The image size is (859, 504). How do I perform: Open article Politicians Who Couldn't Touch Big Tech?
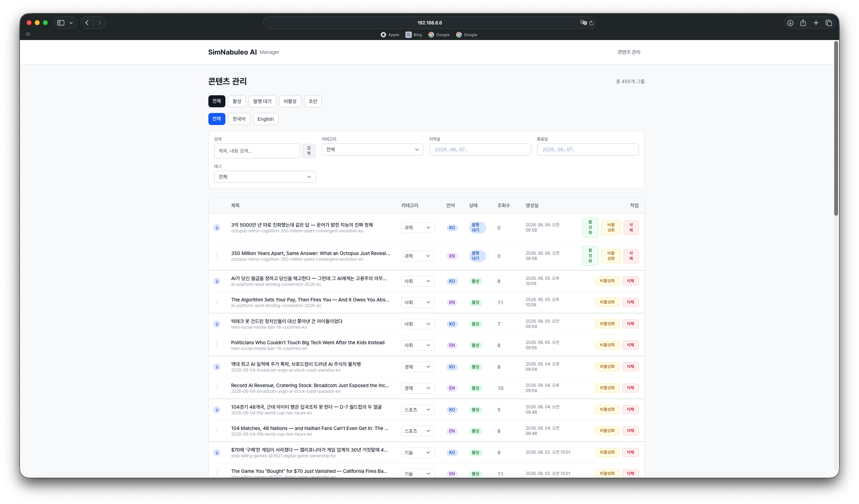click(308, 342)
